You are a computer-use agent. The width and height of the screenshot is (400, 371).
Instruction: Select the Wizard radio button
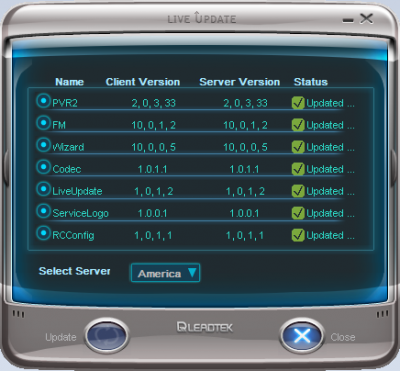pyautogui.click(x=43, y=145)
